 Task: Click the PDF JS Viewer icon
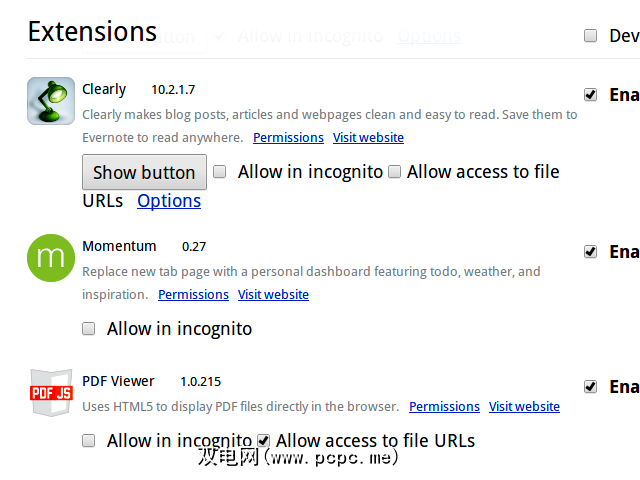pos(51,391)
